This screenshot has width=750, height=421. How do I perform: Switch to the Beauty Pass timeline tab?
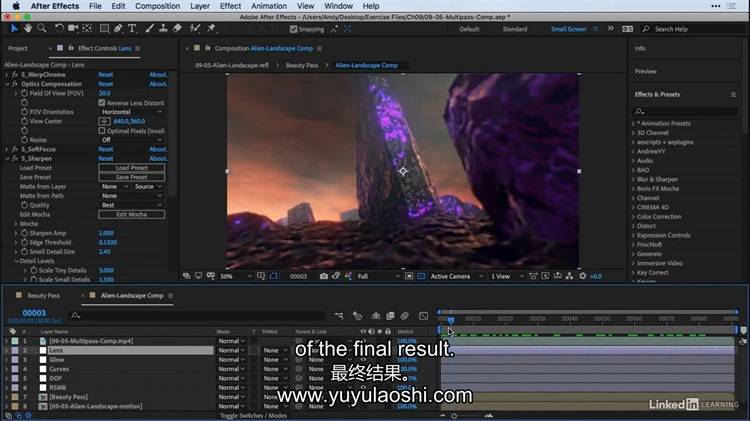tap(43, 296)
